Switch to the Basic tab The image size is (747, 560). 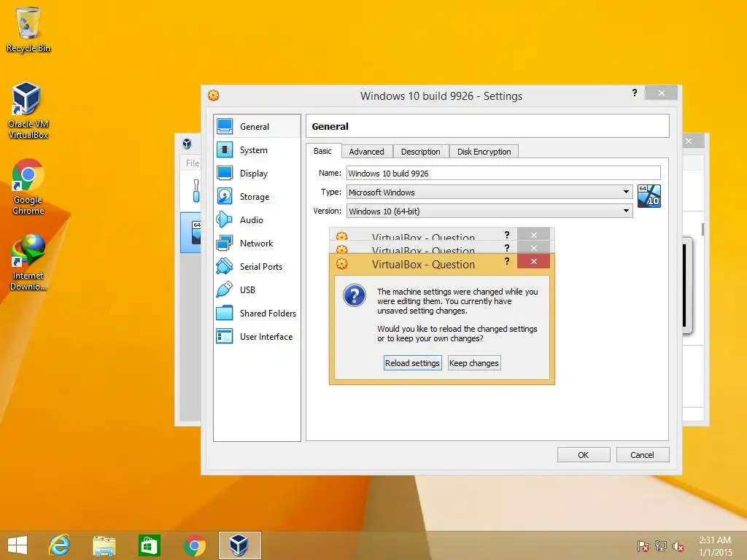click(323, 151)
